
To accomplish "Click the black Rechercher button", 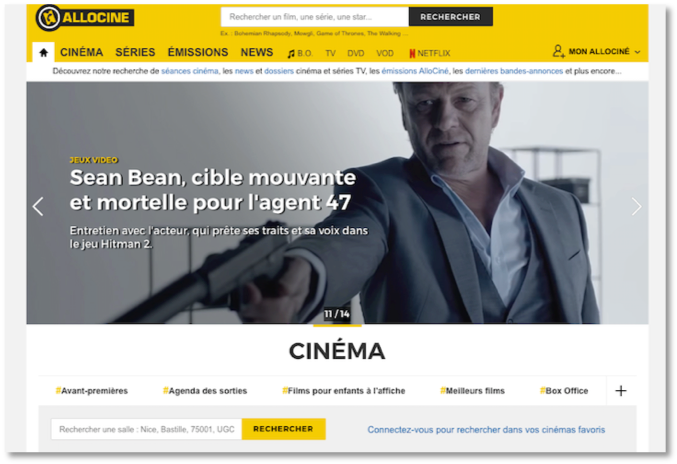I will point(450,17).
